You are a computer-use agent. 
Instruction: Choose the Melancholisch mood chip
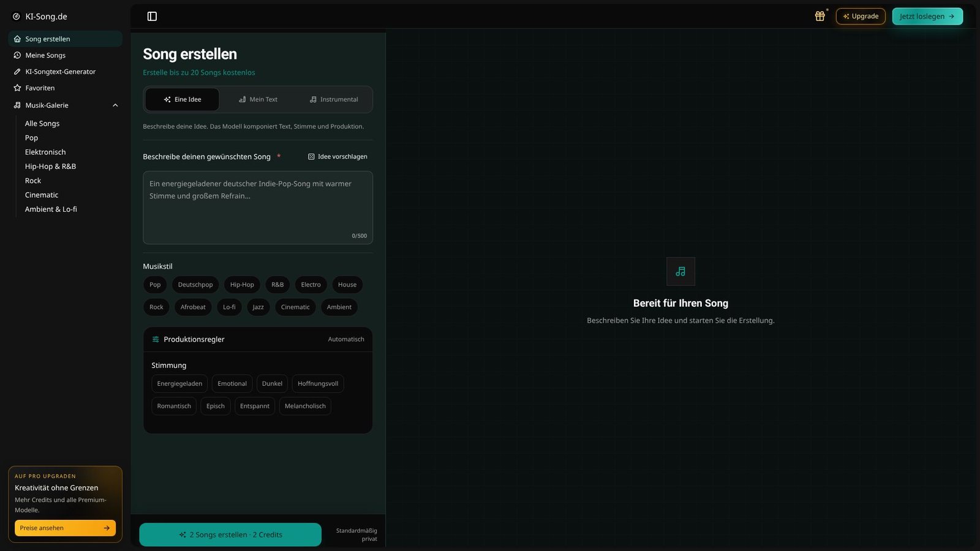(305, 406)
